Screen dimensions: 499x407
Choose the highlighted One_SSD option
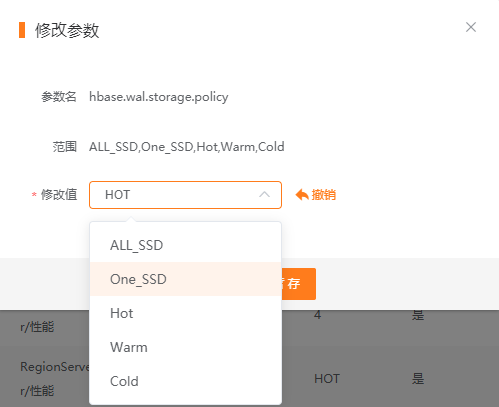(x=186, y=279)
